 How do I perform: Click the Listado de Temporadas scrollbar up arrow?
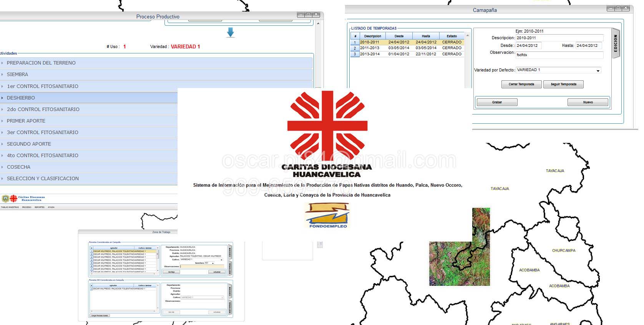[468, 36]
